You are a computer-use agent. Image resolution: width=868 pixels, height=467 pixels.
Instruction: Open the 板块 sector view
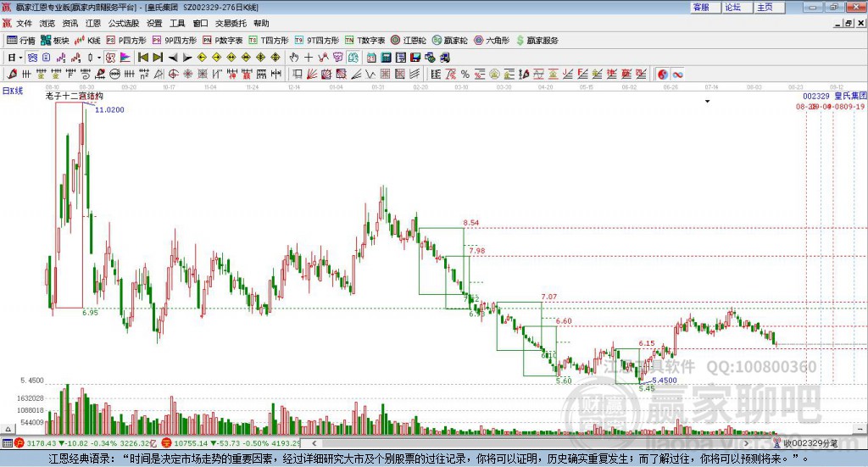(x=55, y=41)
